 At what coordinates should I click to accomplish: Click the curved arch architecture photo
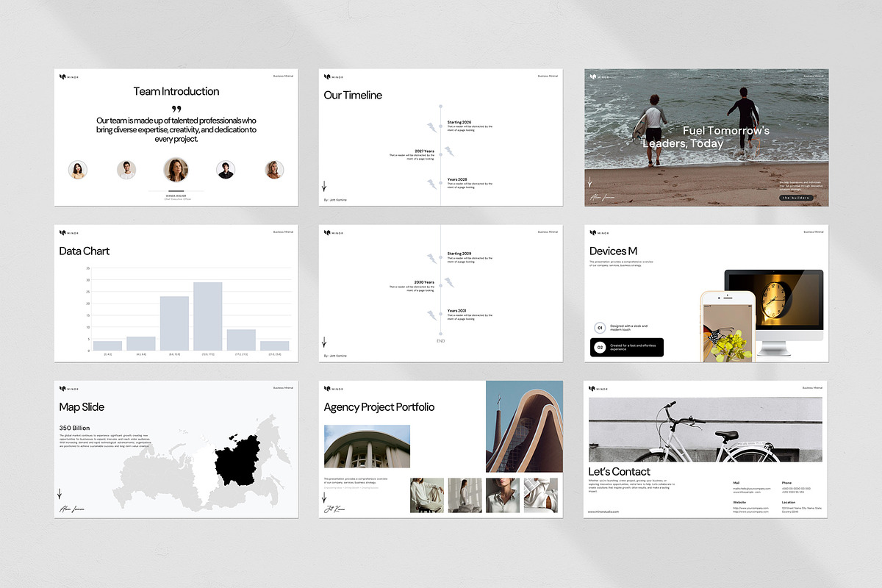(x=524, y=426)
